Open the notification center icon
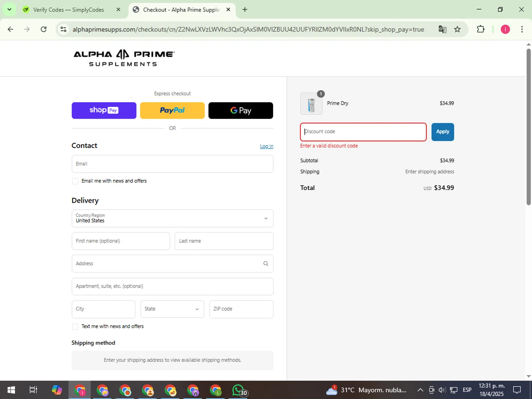The height and width of the screenshot is (399, 532). [517, 390]
